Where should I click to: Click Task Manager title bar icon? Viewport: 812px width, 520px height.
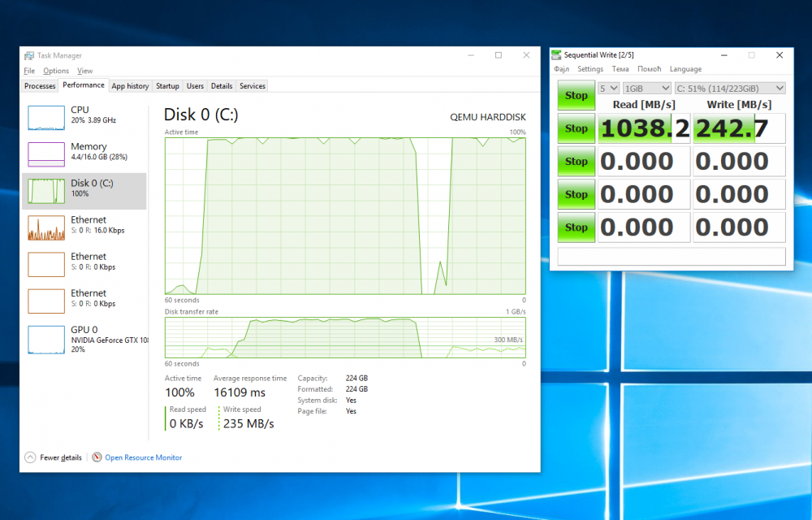[29, 55]
